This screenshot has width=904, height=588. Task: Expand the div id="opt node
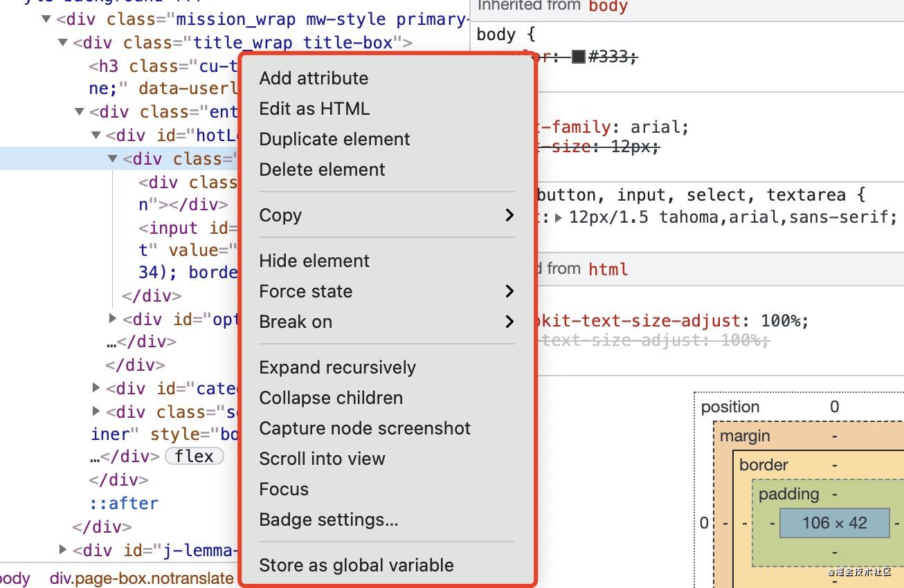113,319
